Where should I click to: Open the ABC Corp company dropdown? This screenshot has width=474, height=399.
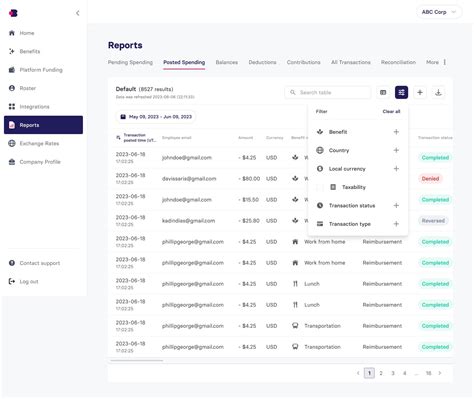pos(439,12)
